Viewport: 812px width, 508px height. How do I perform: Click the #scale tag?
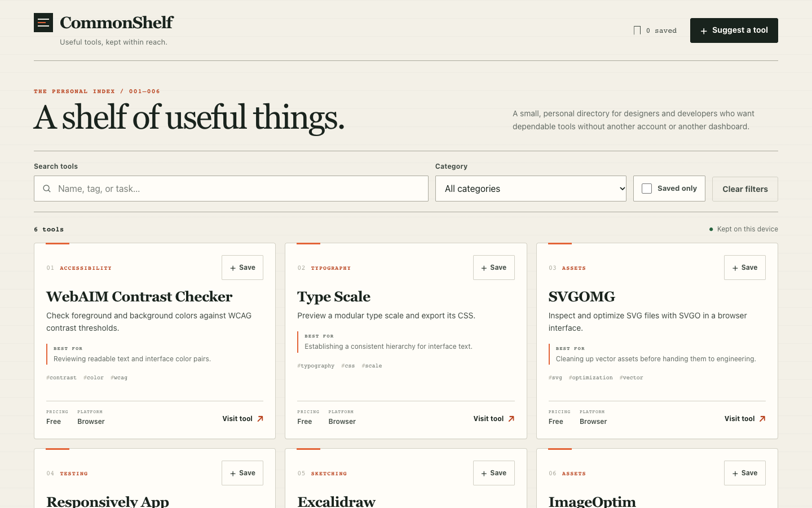(x=372, y=366)
